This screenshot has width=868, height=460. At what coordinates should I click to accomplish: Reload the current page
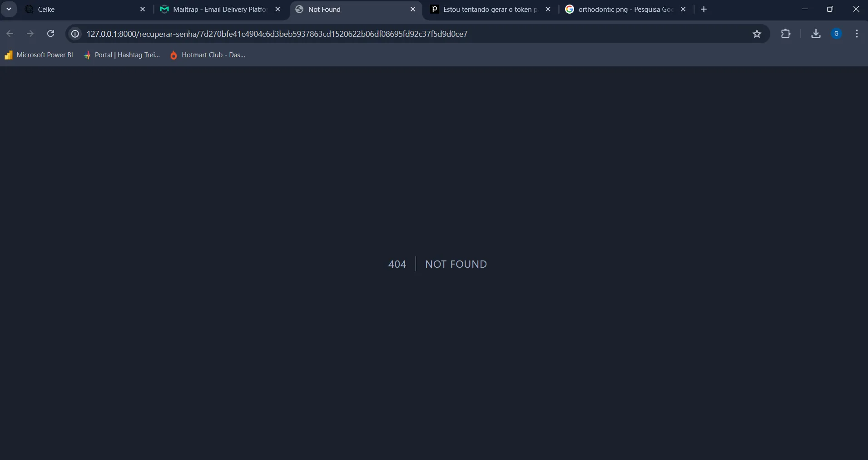pyautogui.click(x=51, y=34)
